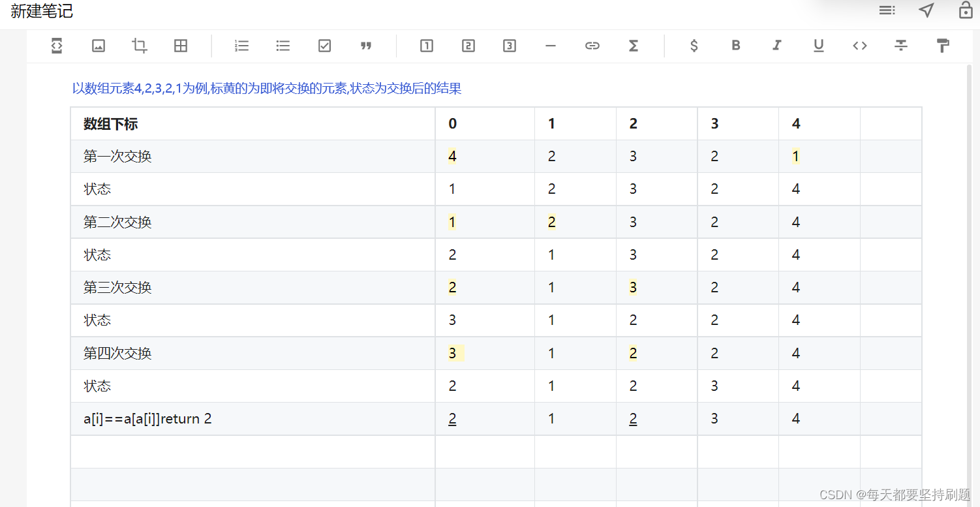The width and height of the screenshot is (980, 507).
Task: Click highlighted 3 in 第三次交换 row
Action: click(x=633, y=288)
